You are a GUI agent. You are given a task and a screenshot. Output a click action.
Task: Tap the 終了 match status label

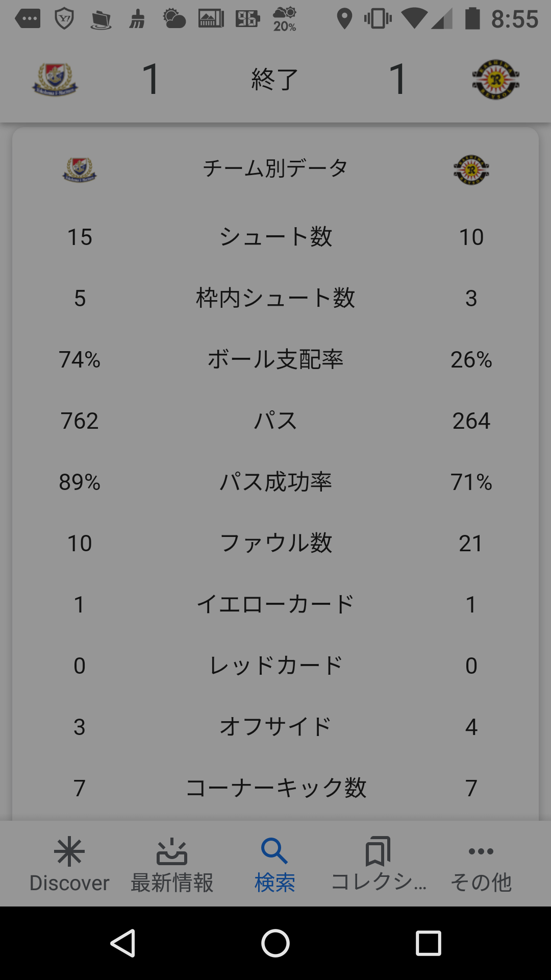pyautogui.click(x=275, y=80)
